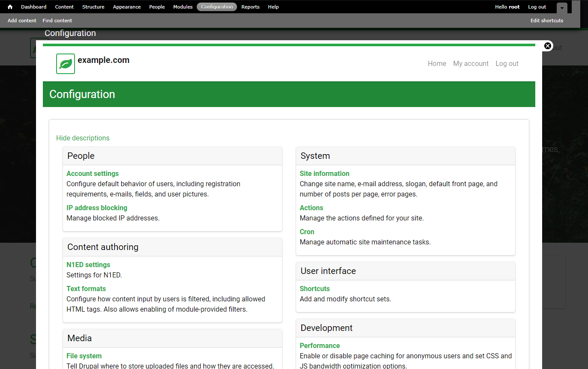Select the Configuration menu item
The image size is (588, 369).
tap(217, 7)
